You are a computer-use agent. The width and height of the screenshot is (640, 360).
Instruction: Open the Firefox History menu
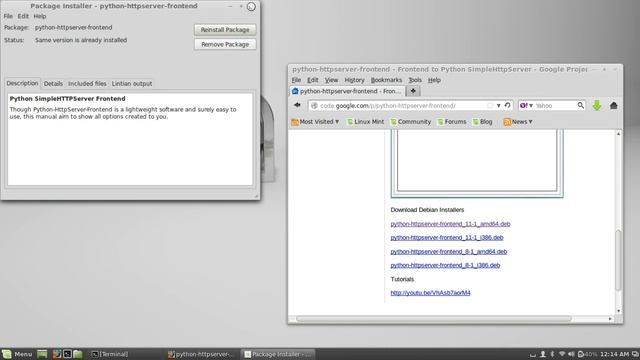pos(354,80)
